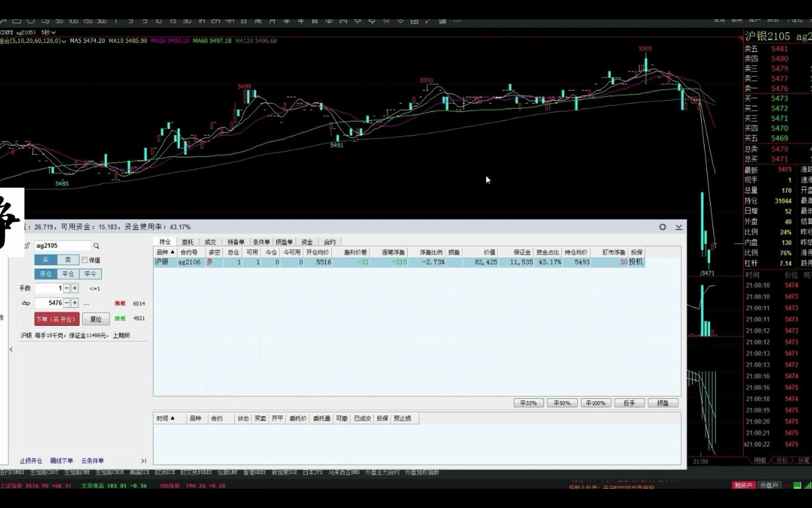Open the 画线下单 link

coord(62,461)
